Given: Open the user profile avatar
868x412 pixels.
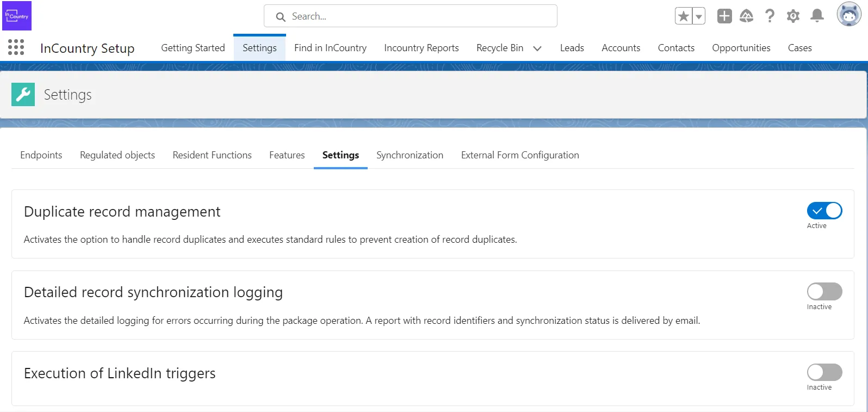Looking at the screenshot, I should point(848,15).
